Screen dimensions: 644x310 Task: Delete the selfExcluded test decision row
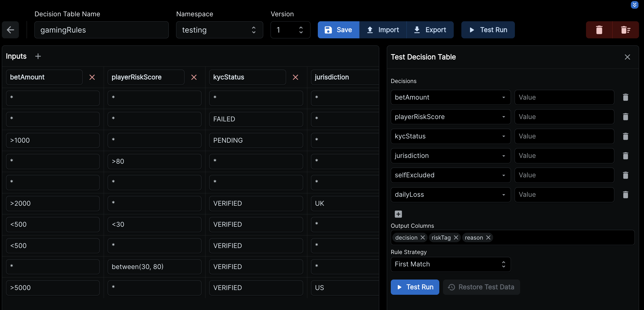(x=626, y=175)
